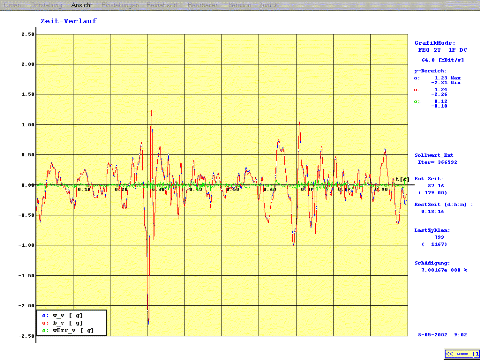Open the Ansicht menu

(x=81, y=5)
